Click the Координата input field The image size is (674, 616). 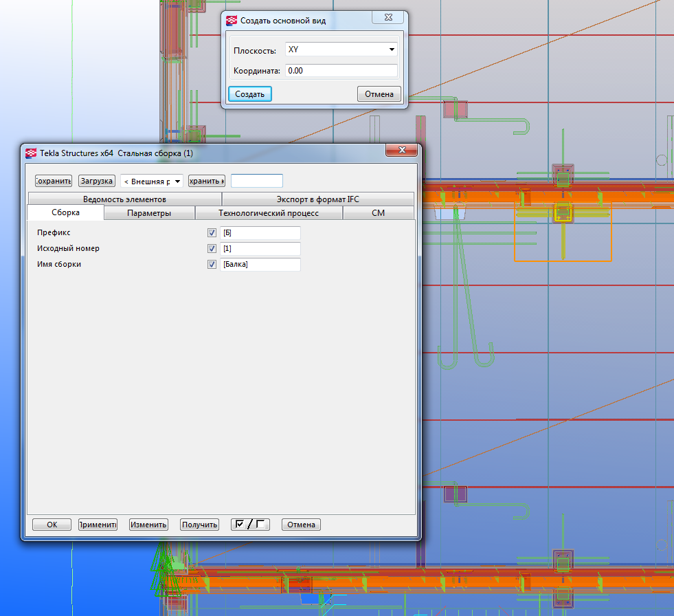tap(341, 70)
